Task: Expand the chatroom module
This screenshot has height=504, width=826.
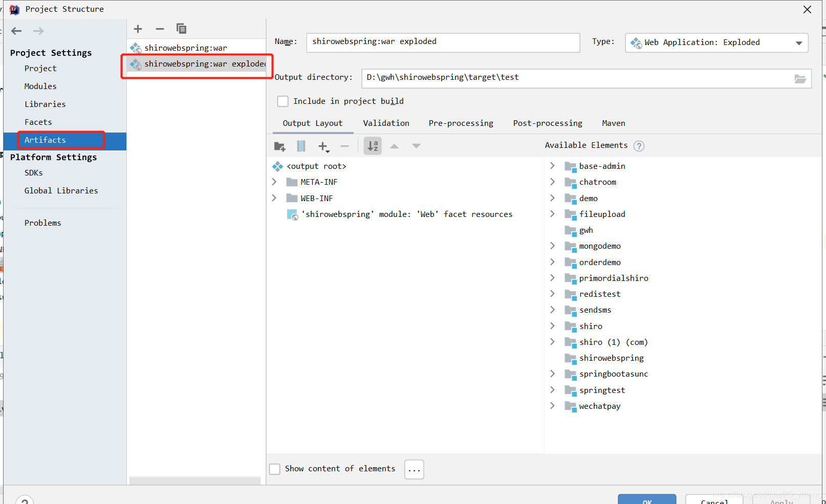Action: (552, 182)
